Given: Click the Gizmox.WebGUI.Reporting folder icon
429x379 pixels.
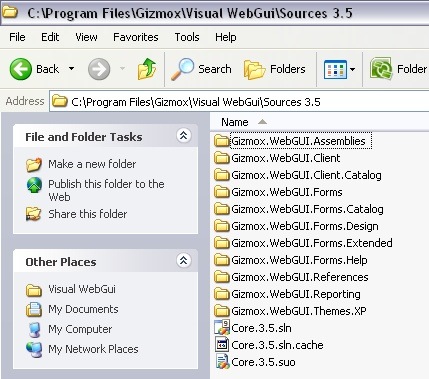Looking at the screenshot, I should click(x=222, y=294).
